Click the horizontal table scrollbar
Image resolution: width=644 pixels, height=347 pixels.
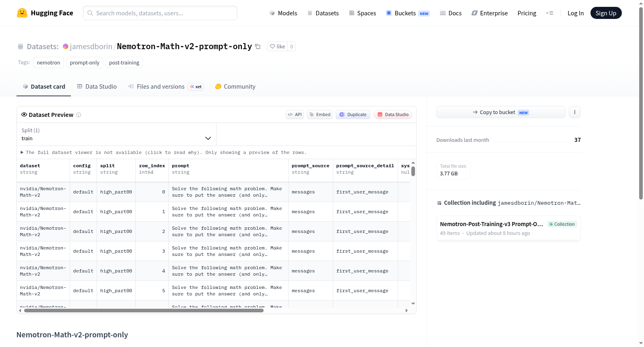point(144,311)
